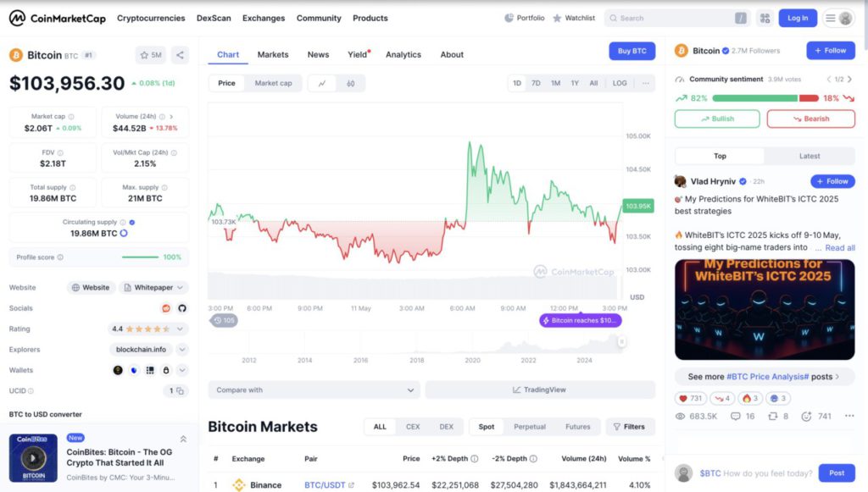868x492 pixels.
Task: Click the chart range slider handle
Action: click(621, 341)
